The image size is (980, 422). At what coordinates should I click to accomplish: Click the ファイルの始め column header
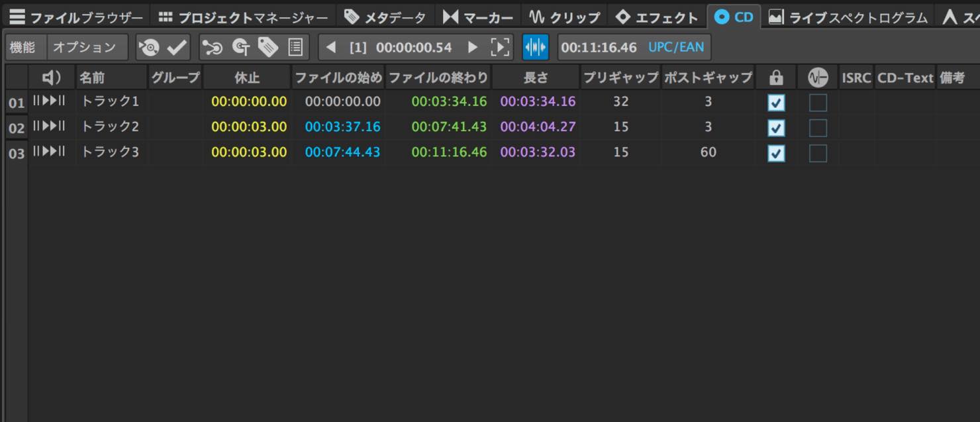coord(338,78)
